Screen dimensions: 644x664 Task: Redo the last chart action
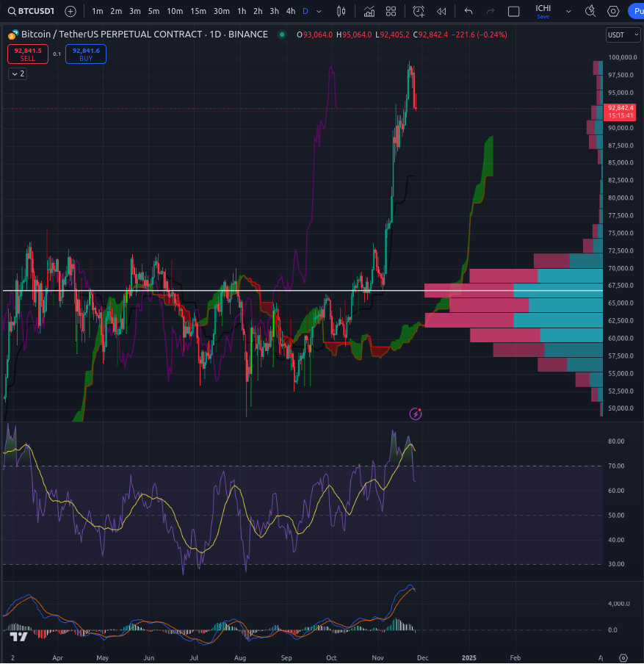491,12
